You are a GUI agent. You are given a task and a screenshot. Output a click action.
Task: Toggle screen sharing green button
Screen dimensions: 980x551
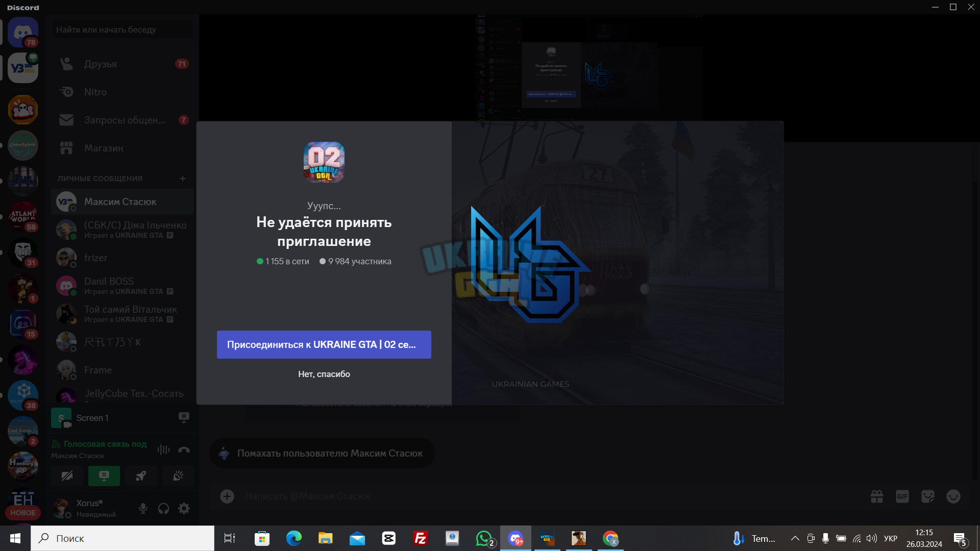click(x=104, y=476)
